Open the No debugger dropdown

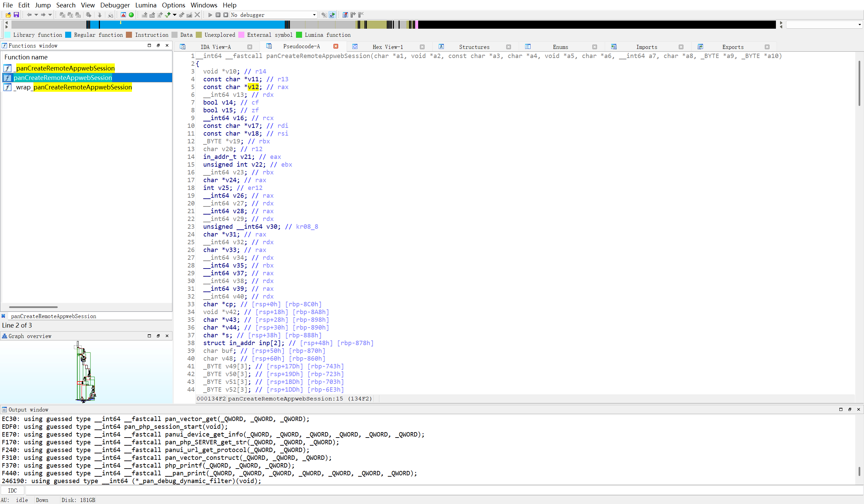click(273, 15)
